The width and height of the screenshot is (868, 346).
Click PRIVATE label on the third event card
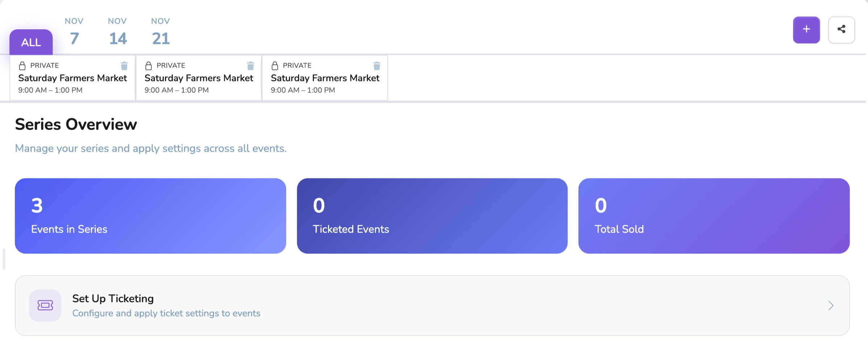(x=297, y=65)
